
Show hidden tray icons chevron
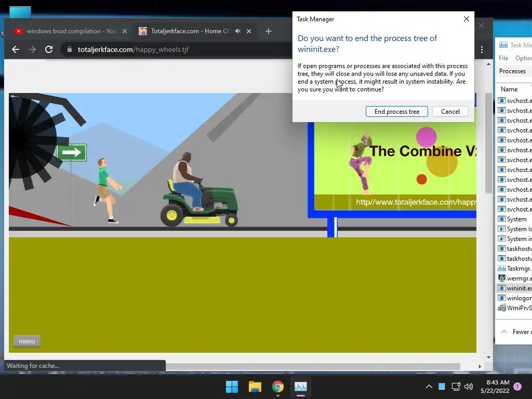pyautogui.click(x=429, y=387)
